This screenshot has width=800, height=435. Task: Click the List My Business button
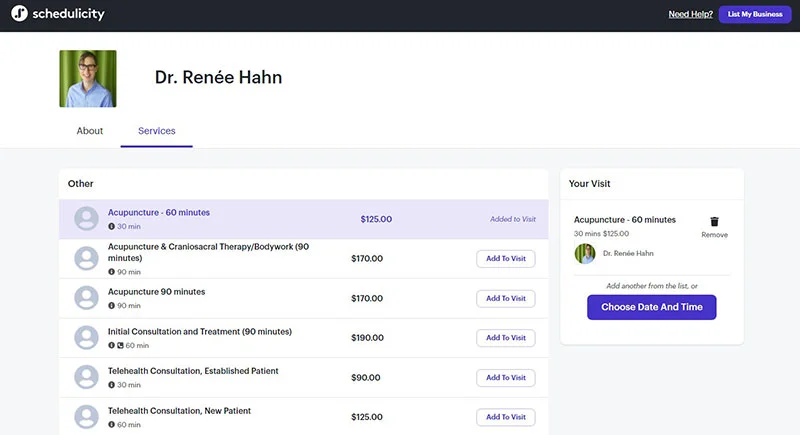[755, 14]
